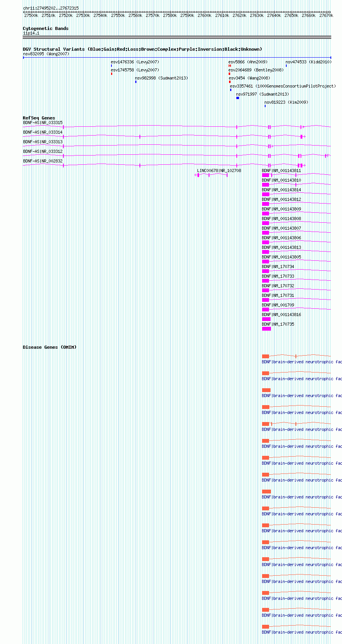Open transcript BDNF-AS|NR_002832
The width and height of the screenshot is (342, 644).
pos(43,161)
